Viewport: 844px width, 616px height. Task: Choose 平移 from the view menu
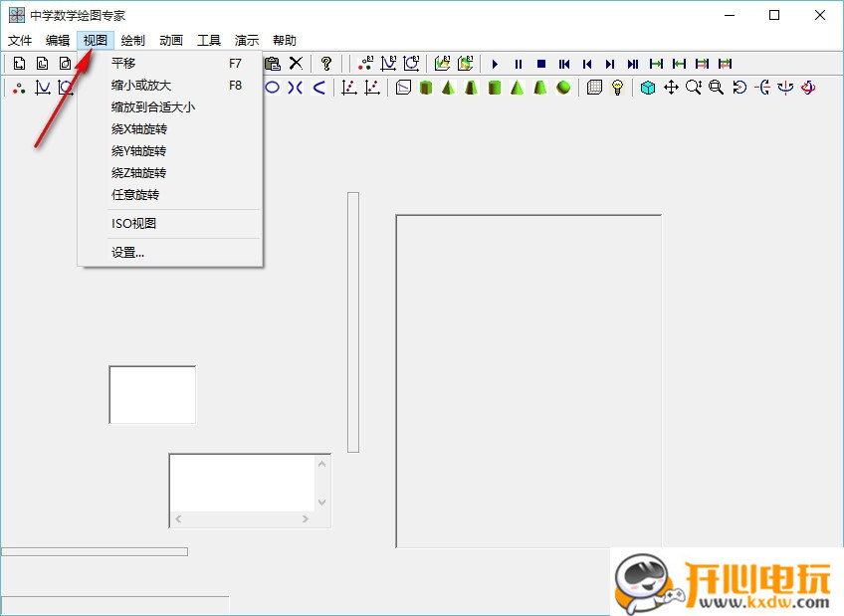(123, 64)
